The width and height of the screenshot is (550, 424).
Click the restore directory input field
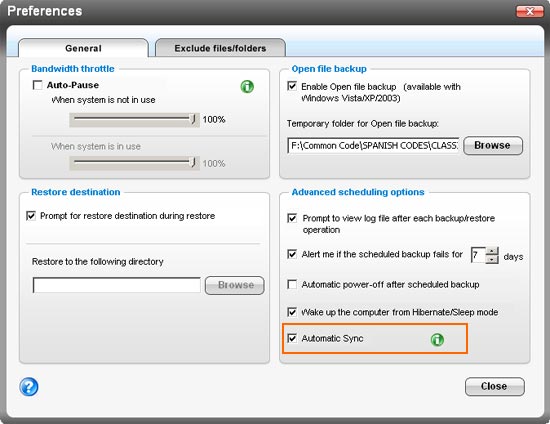(116, 285)
